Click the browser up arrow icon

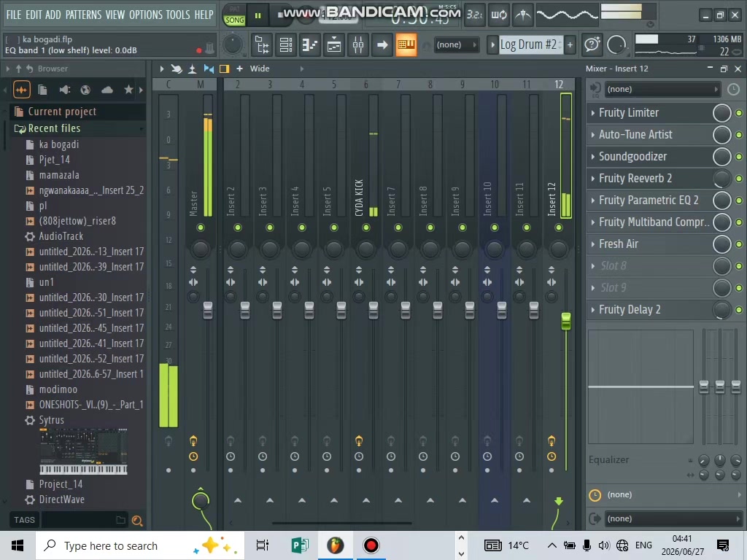[x=18, y=69]
